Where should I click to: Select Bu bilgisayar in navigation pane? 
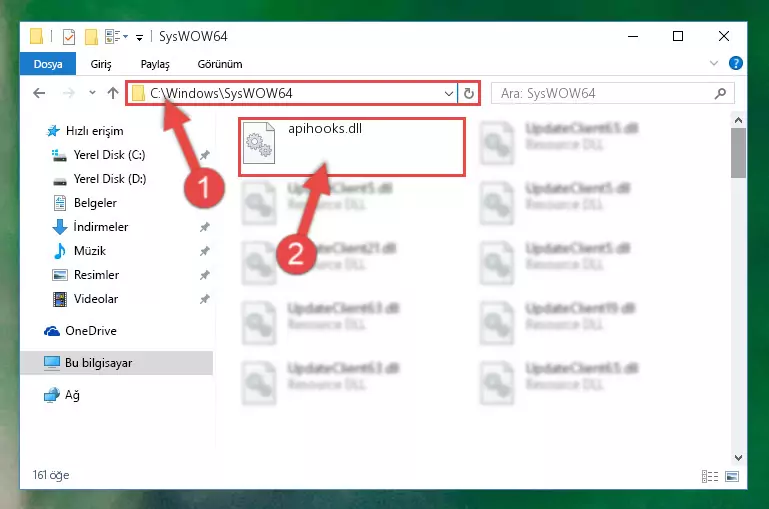117,363
